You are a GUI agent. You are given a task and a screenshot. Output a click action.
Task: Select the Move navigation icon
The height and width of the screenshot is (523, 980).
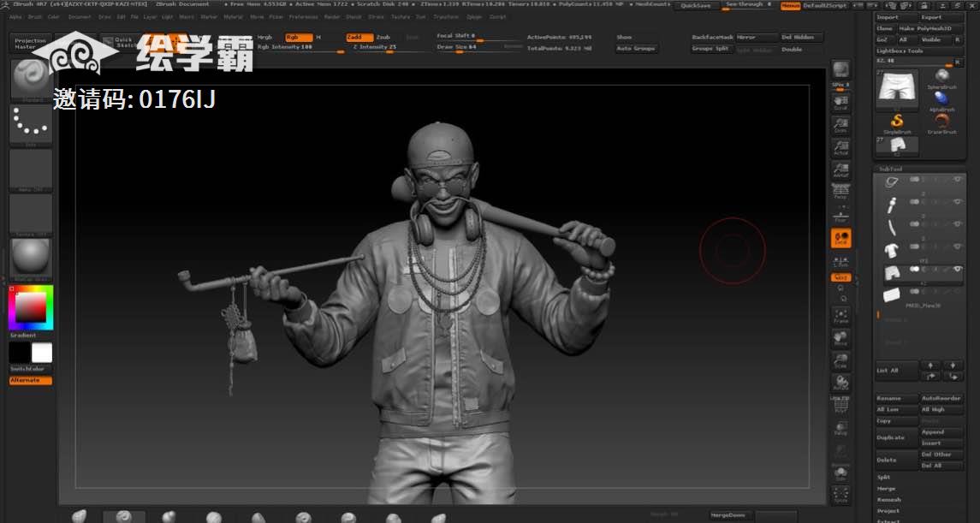click(840, 338)
